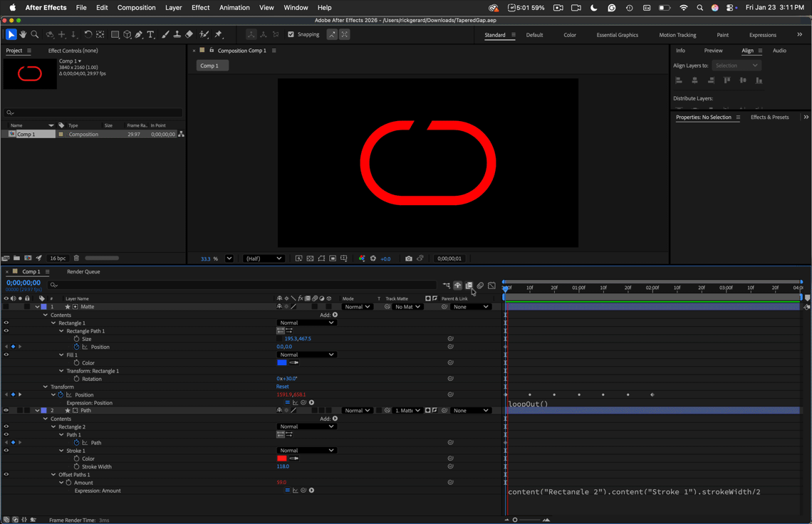Image resolution: width=812 pixels, height=524 pixels.
Task: Click the exposure value +0.0
Action: (x=386, y=258)
